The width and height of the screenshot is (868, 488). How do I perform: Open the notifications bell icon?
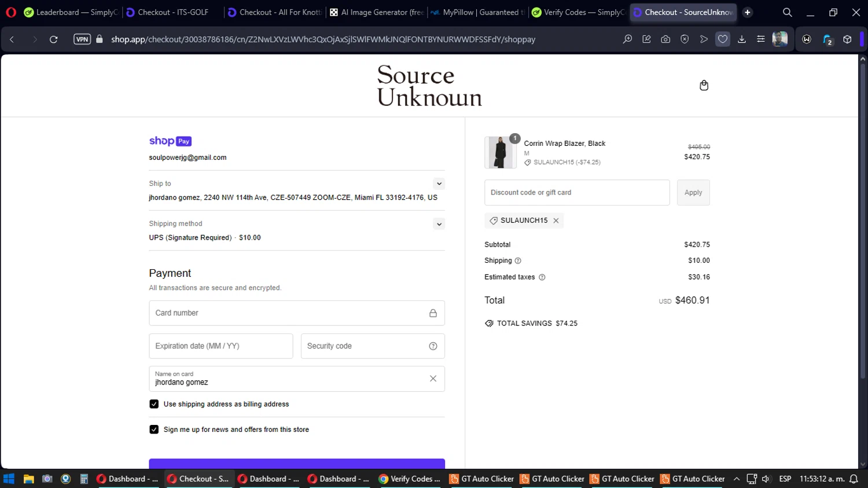[x=854, y=479]
